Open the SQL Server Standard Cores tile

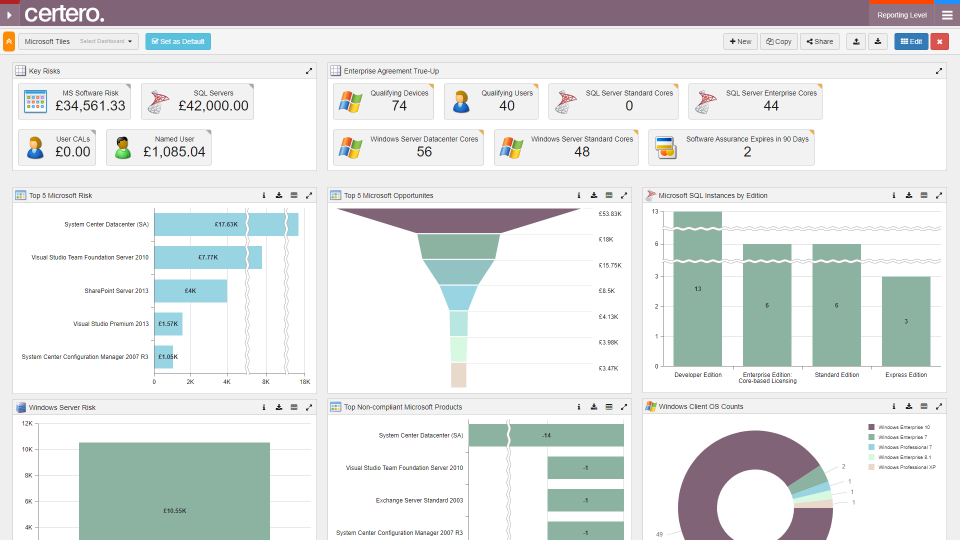613,101
